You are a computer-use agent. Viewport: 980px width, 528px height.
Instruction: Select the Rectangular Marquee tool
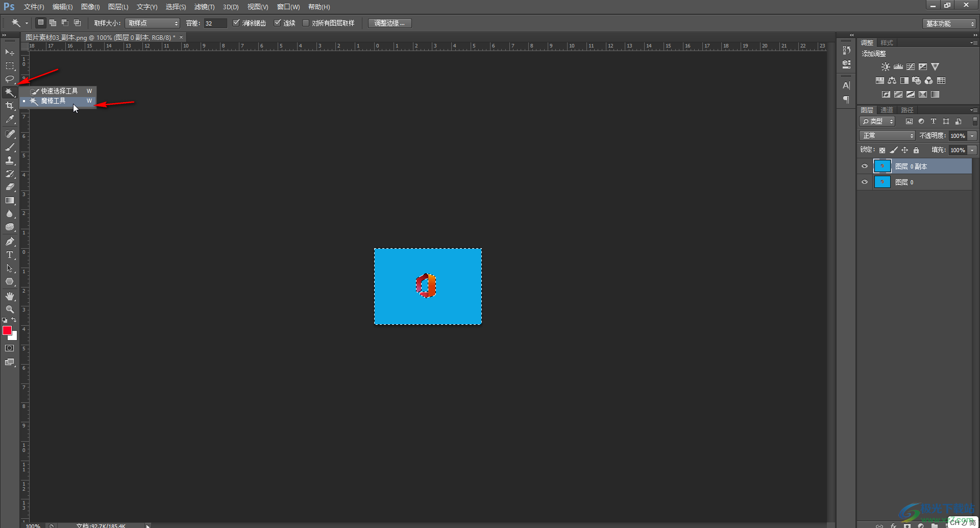10,66
